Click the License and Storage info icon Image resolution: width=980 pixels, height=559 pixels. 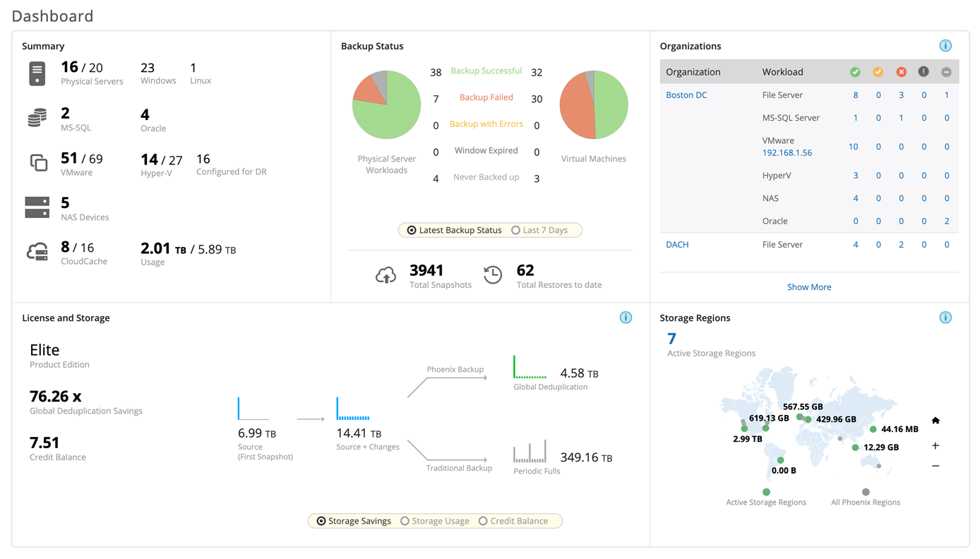626,318
